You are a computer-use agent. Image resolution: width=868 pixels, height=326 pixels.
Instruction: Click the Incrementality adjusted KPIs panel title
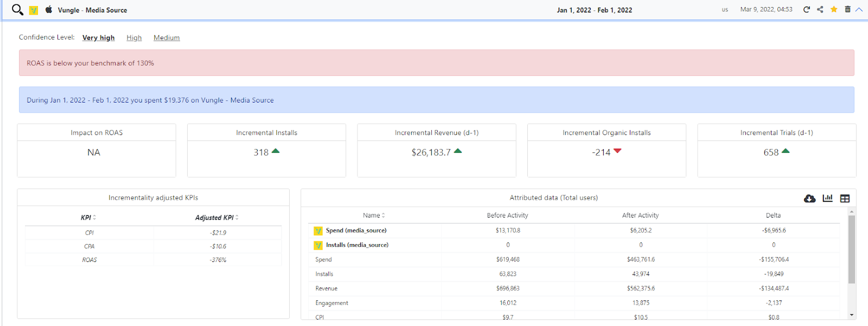[x=153, y=198]
